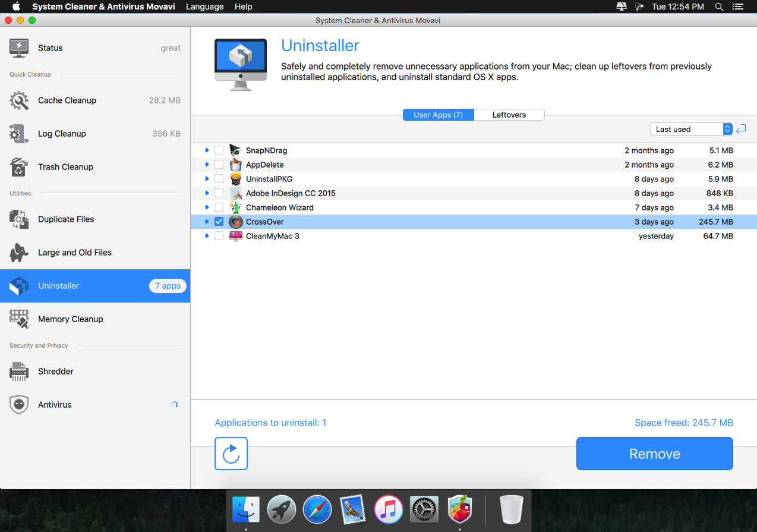
Task: Click the Tue 12:54 PM clock
Action: 678,7
